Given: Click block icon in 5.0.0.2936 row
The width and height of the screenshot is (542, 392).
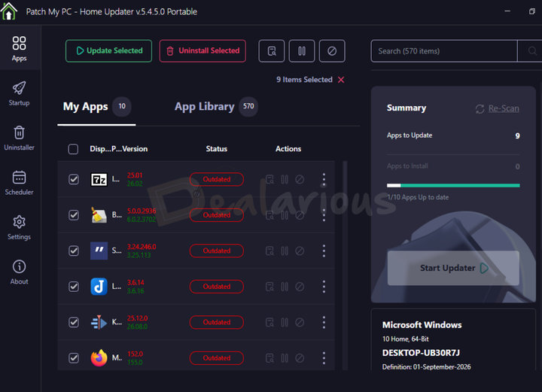Looking at the screenshot, I should 300,215.
